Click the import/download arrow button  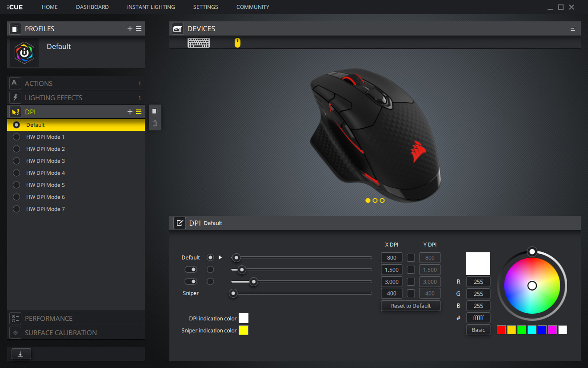[x=21, y=354]
